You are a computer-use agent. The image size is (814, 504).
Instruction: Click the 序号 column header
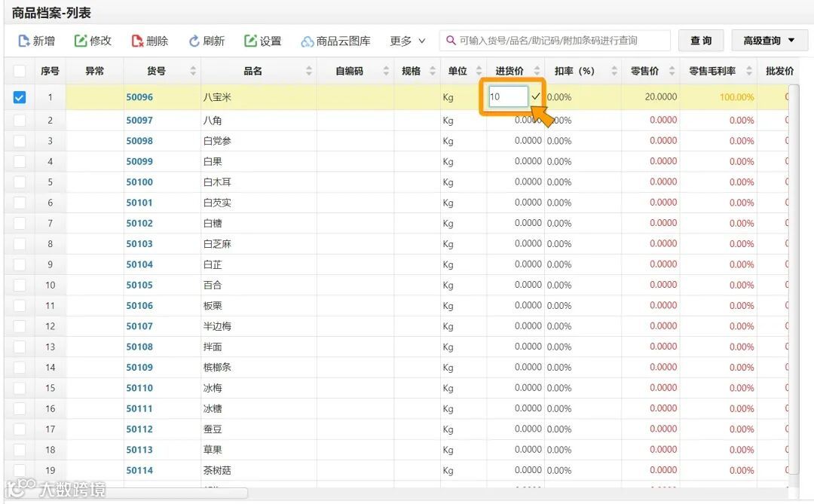tap(50, 71)
